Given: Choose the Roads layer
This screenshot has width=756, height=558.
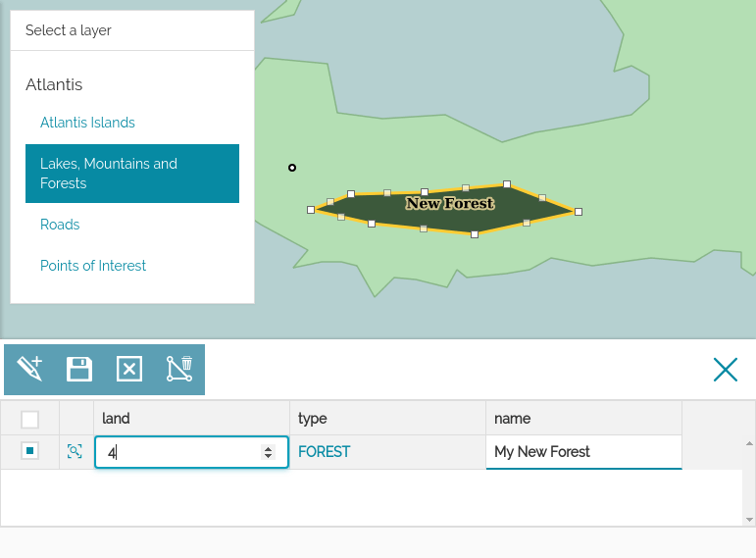Looking at the screenshot, I should coord(60,225).
